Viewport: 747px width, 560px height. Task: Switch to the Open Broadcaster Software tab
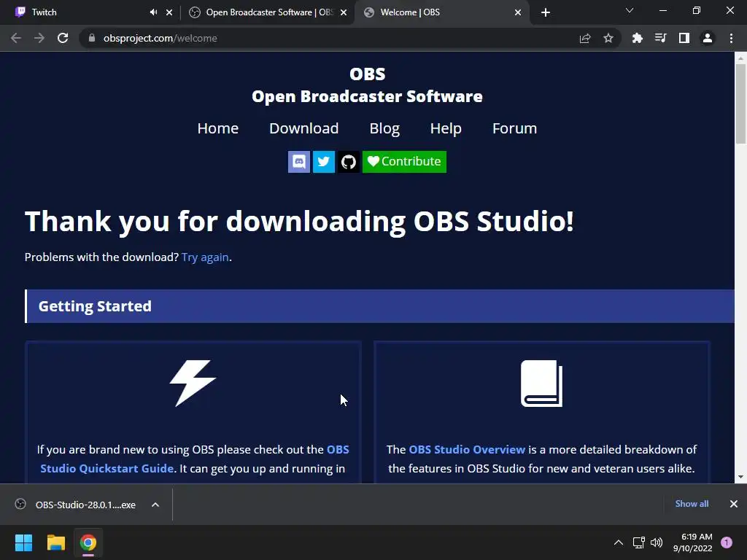[267, 12]
